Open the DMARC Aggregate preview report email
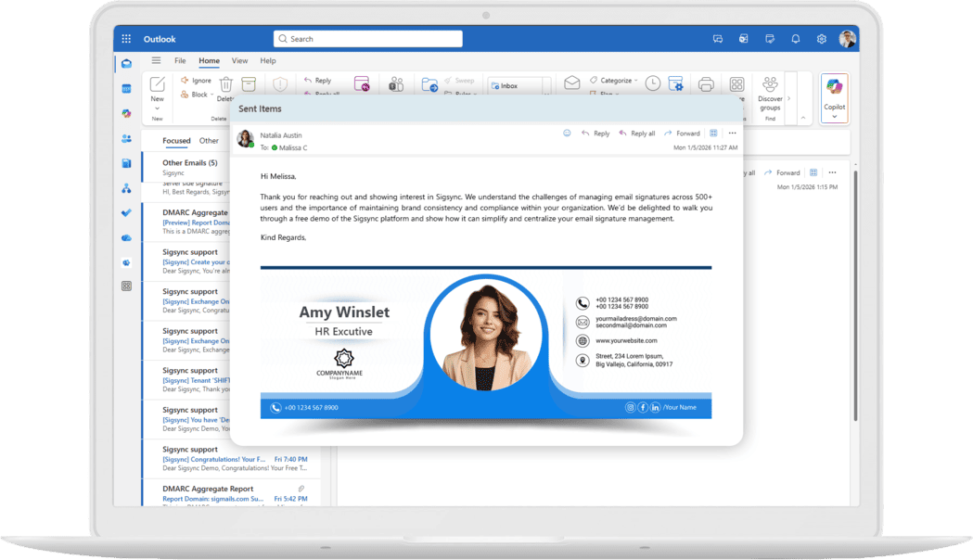The image size is (973, 560). (186, 222)
